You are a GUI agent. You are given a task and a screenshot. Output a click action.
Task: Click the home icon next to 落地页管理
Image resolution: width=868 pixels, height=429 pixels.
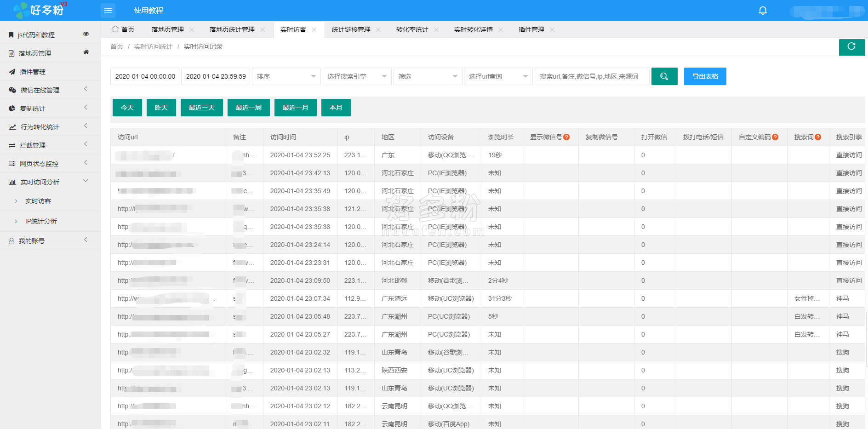[x=86, y=52]
